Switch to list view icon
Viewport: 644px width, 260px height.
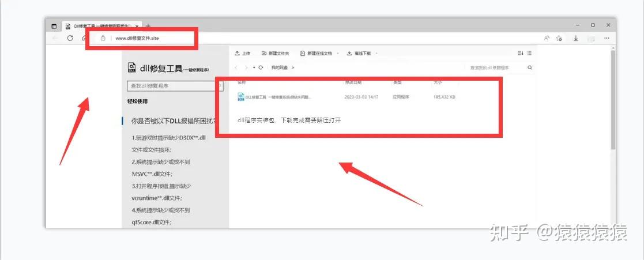coord(529,53)
